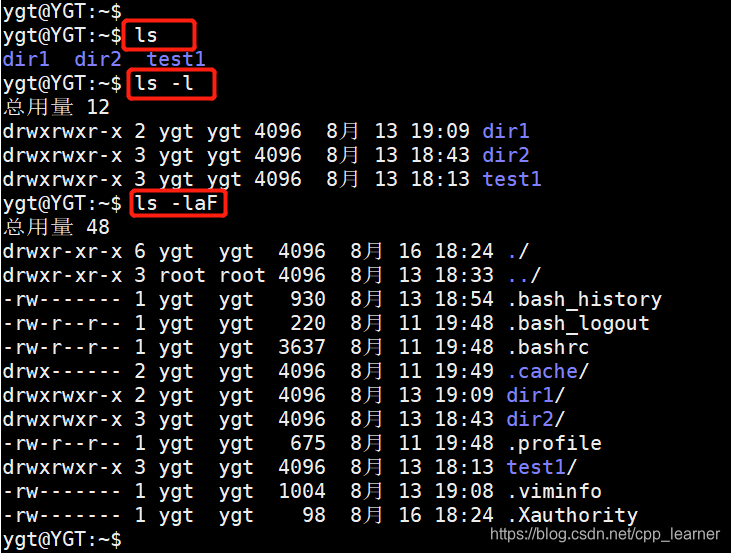Click the '.bashrc' file name
The image size is (731, 553).
[548, 347]
